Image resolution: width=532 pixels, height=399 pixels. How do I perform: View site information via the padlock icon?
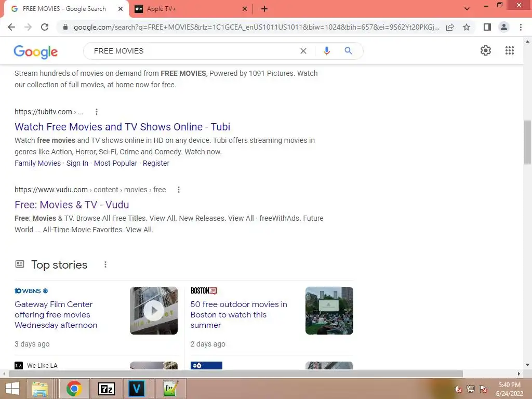(x=65, y=27)
